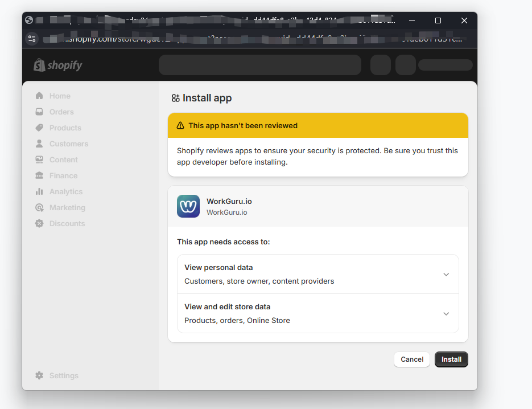Viewport: 532px width, 409px height.
Task: Cancel the app installation
Action: click(412, 359)
